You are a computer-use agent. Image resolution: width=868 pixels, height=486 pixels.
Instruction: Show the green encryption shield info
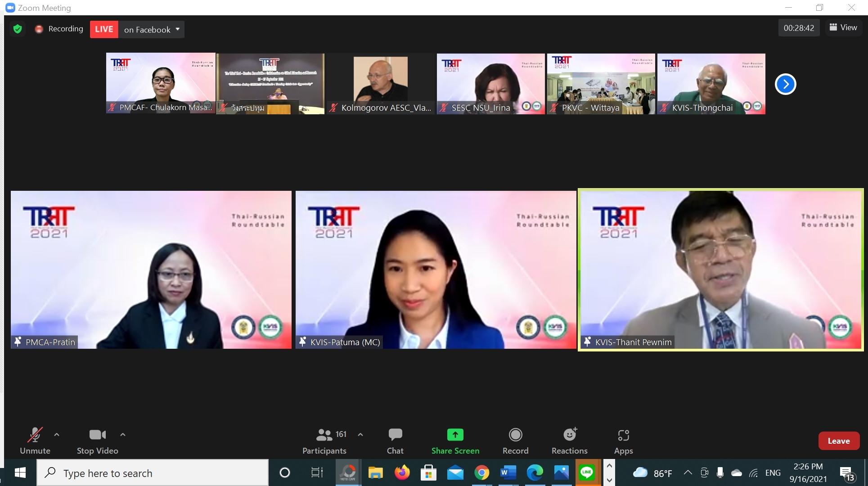pyautogui.click(x=18, y=29)
